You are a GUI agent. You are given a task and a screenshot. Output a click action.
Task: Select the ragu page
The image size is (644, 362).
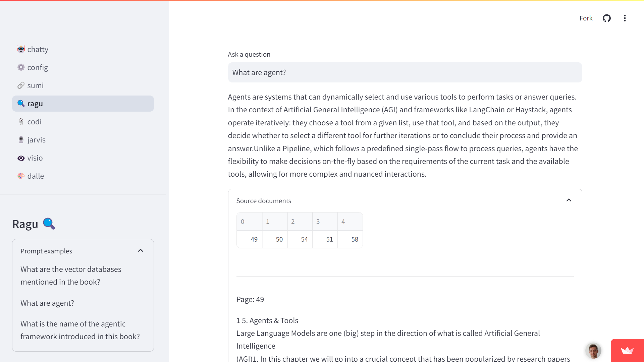pyautogui.click(x=83, y=104)
